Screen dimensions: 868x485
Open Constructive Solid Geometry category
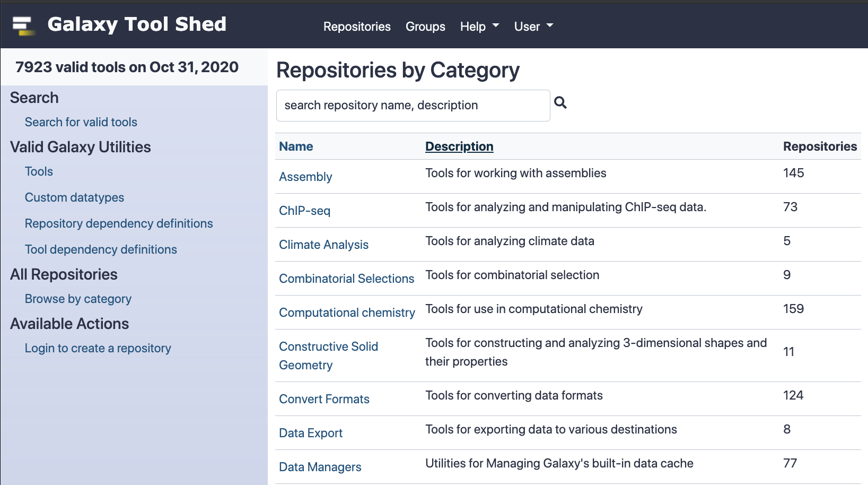(x=329, y=356)
